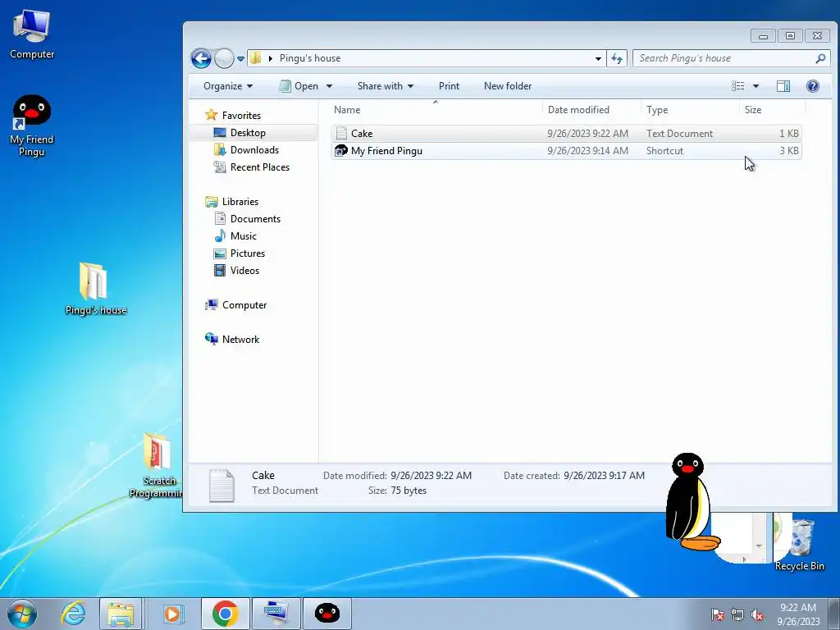Launch Internet Explorer from the taskbar

tap(73, 614)
